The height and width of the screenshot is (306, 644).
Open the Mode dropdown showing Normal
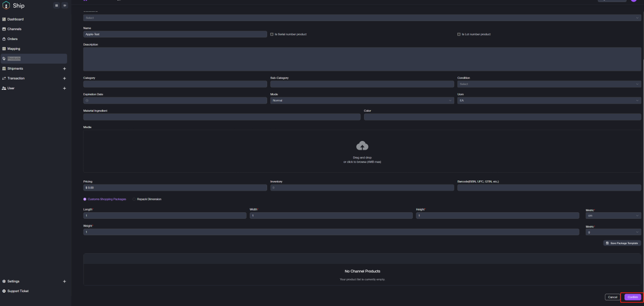pos(361,100)
